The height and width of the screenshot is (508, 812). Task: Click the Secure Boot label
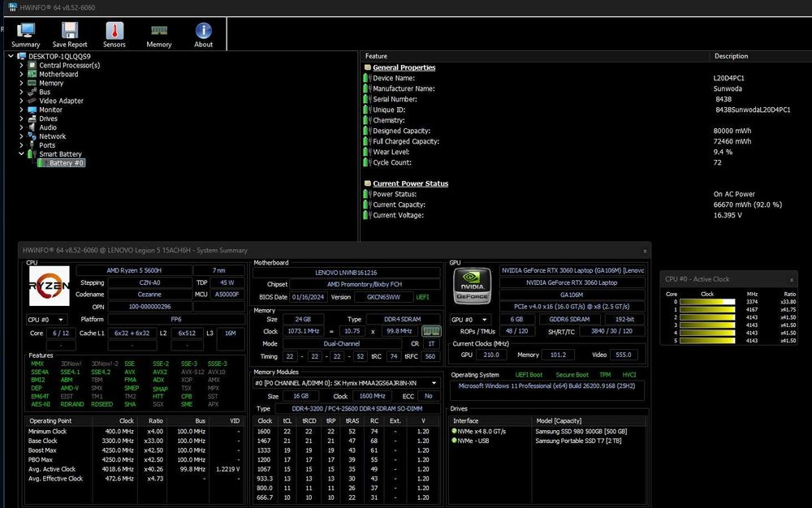click(x=572, y=375)
